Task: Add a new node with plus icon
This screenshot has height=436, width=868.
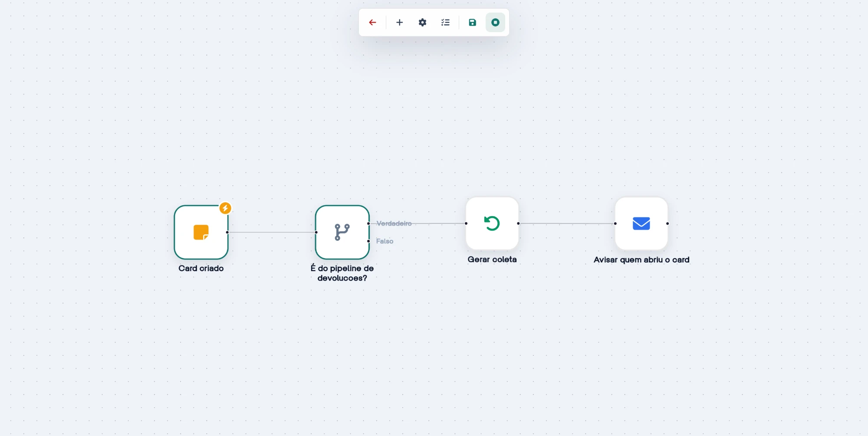Action: point(400,23)
